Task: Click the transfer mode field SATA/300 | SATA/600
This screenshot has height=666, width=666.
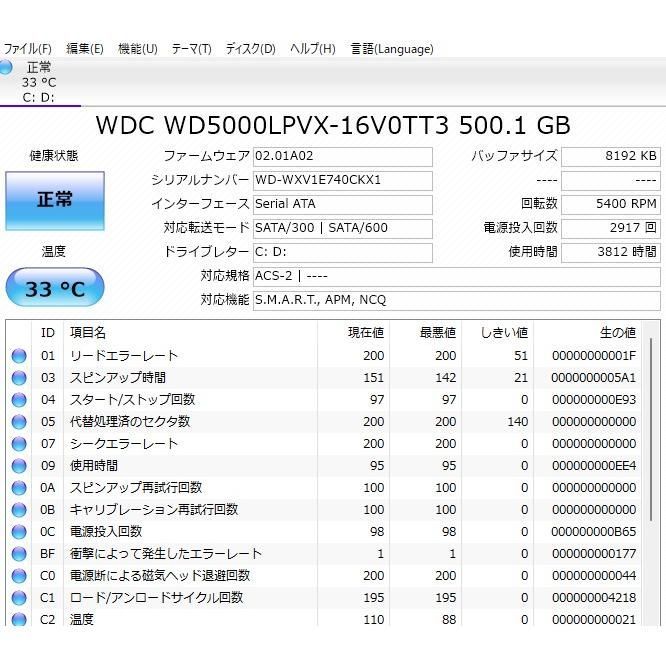Action: pyautogui.click(x=343, y=228)
